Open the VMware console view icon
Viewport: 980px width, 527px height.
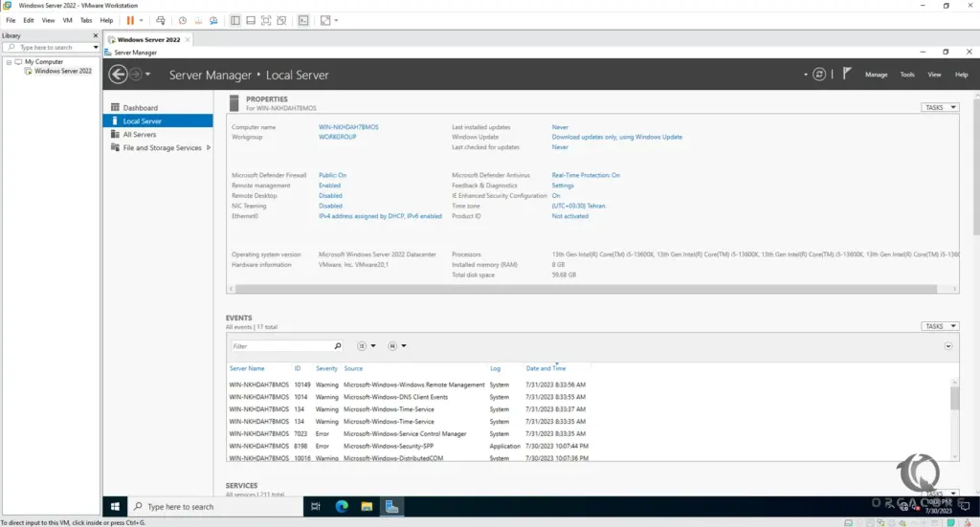tap(303, 21)
